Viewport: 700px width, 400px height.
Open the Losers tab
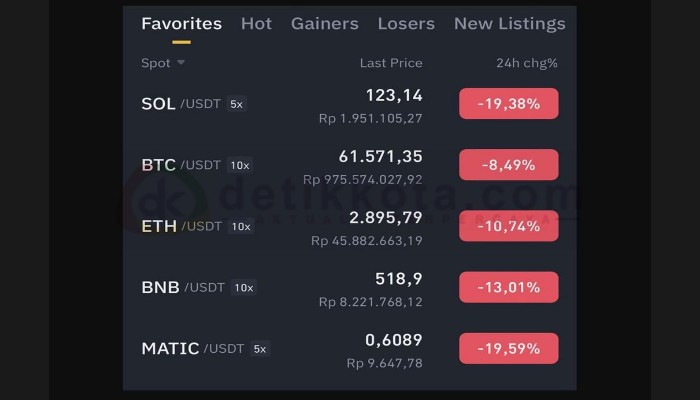coord(406,24)
